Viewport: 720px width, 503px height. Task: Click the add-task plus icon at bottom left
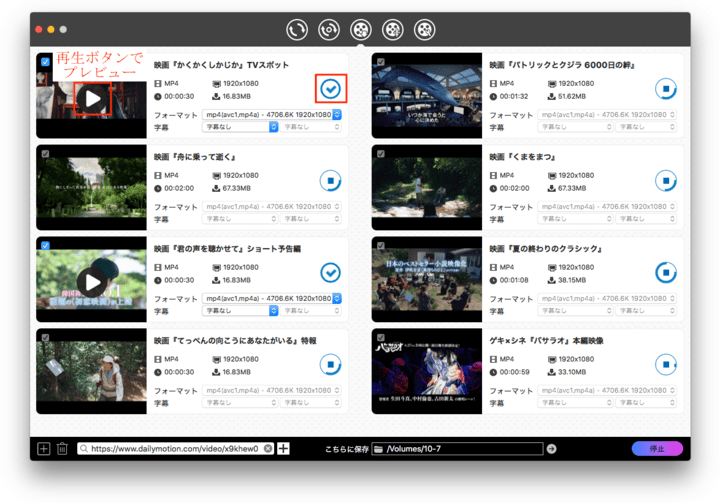point(44,449)
